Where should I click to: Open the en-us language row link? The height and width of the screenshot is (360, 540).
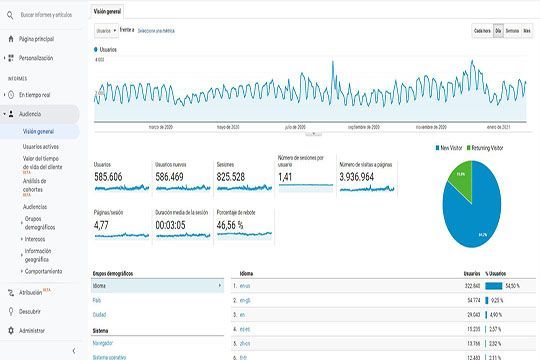(x=245, y=286)
